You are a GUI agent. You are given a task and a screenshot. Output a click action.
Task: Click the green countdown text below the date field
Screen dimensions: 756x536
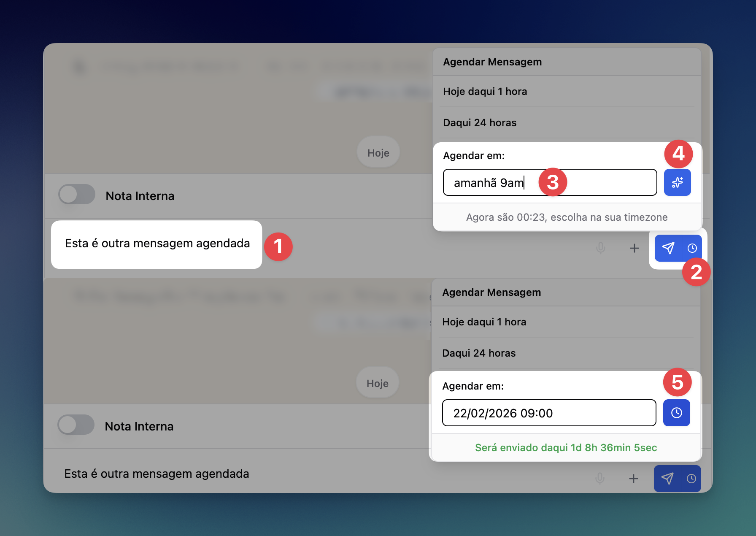566,448
